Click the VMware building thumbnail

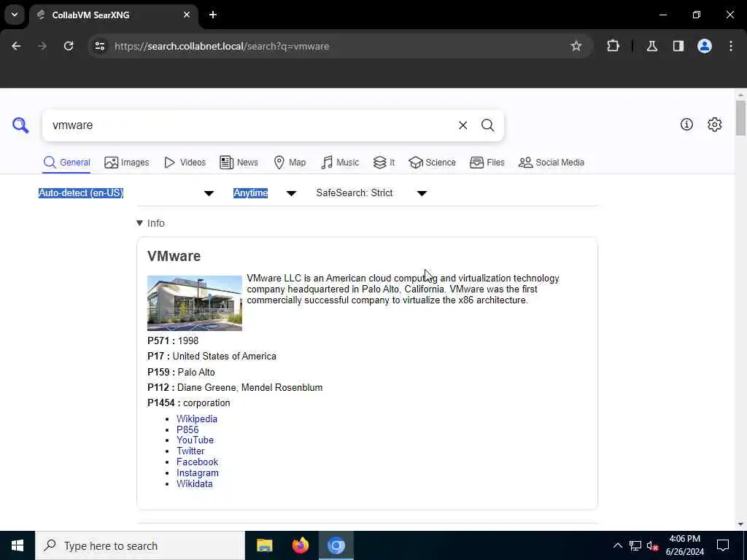194,303
